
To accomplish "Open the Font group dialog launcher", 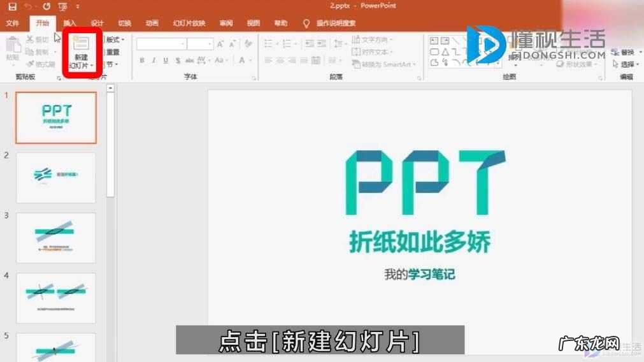I will point(254,78).
